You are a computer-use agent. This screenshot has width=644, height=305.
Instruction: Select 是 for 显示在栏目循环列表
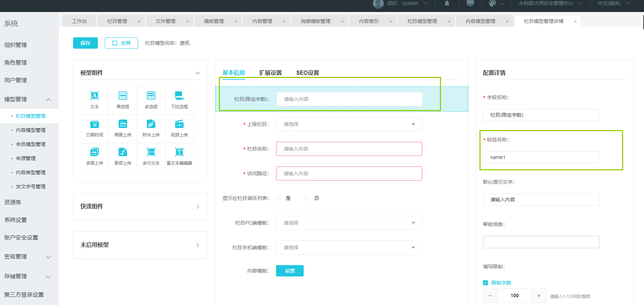pyautogui.click(x=279, y=198)
